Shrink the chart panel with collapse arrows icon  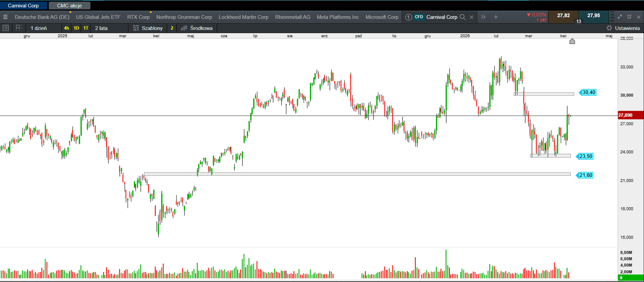coord(620,16)
